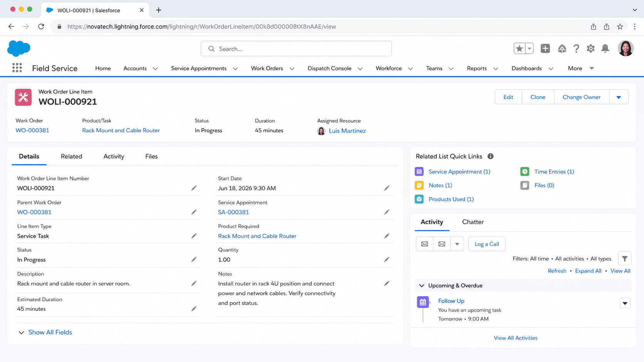
Task: Click the Time Entries clock icon
Action: (525, 172)
